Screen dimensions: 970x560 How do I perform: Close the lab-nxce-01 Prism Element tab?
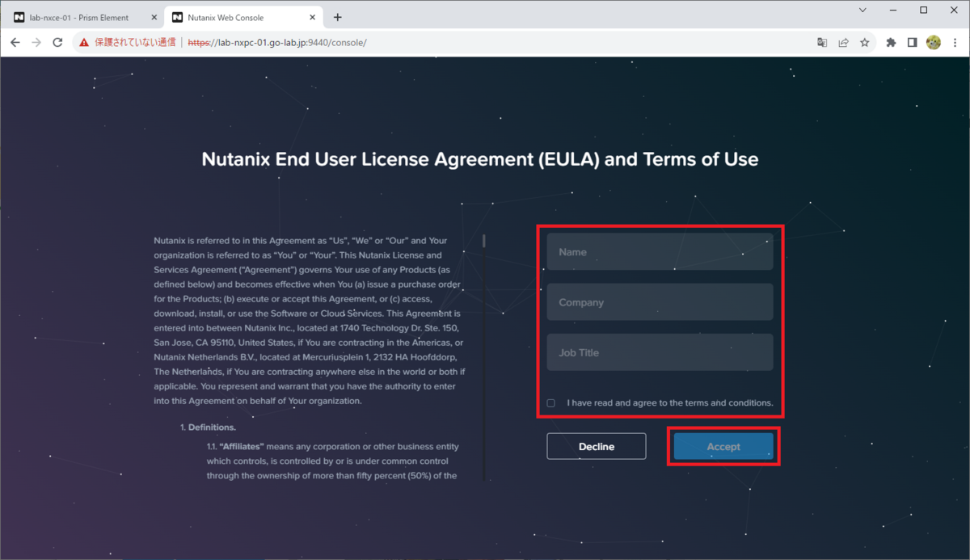point(153,17)
